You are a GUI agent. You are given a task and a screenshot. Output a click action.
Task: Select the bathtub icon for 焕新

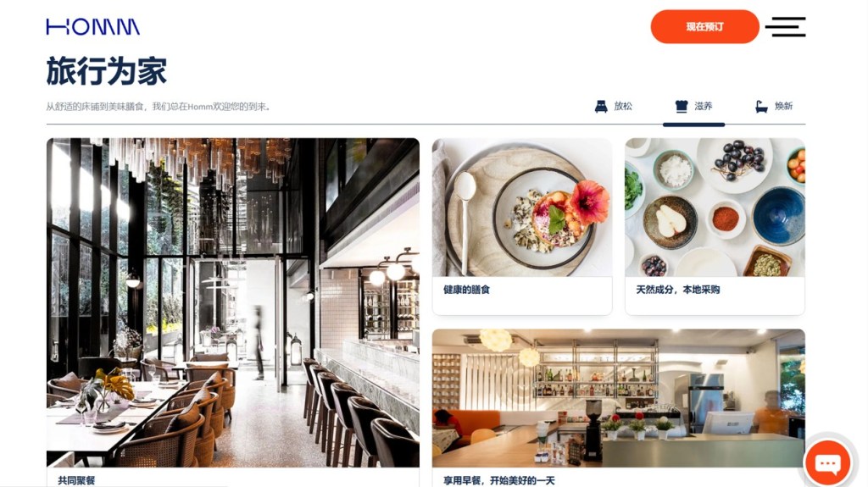coord(762,106)
